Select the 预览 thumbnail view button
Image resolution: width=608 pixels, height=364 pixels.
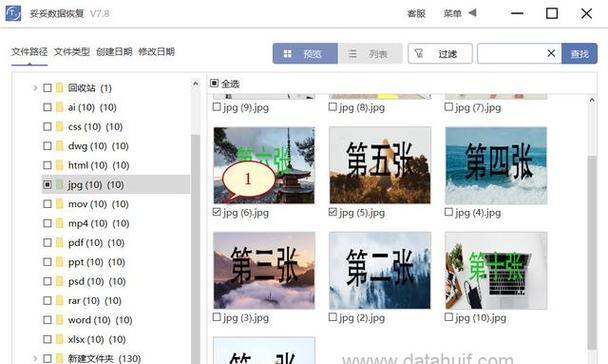(305, 53)
